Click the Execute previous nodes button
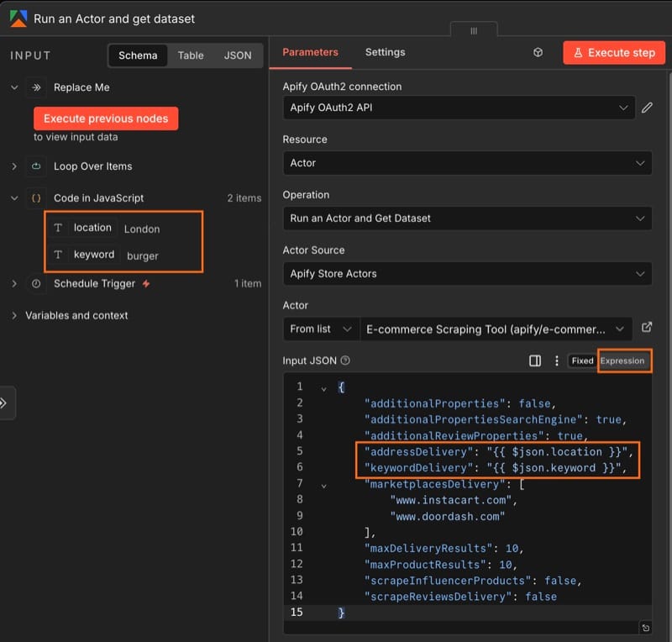The width and height of the screenshot is (672, 642). [x=106, y=118]
